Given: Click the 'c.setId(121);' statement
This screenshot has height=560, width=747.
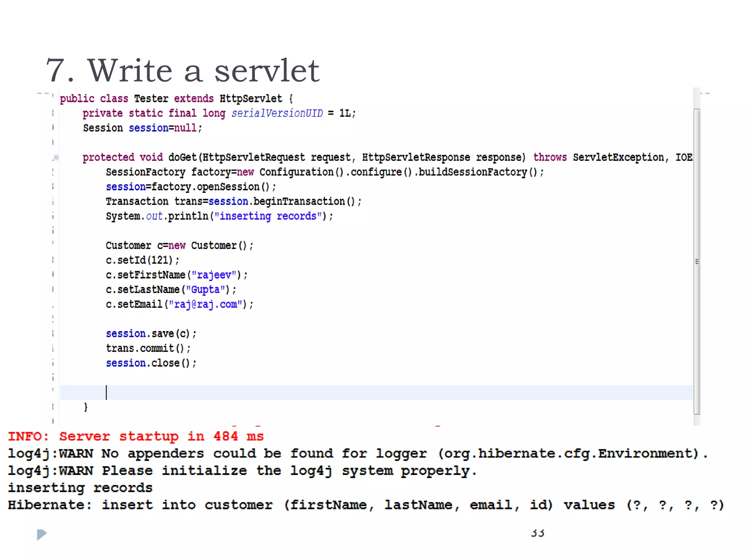Looking at the screenshot, I should point(142,260).
